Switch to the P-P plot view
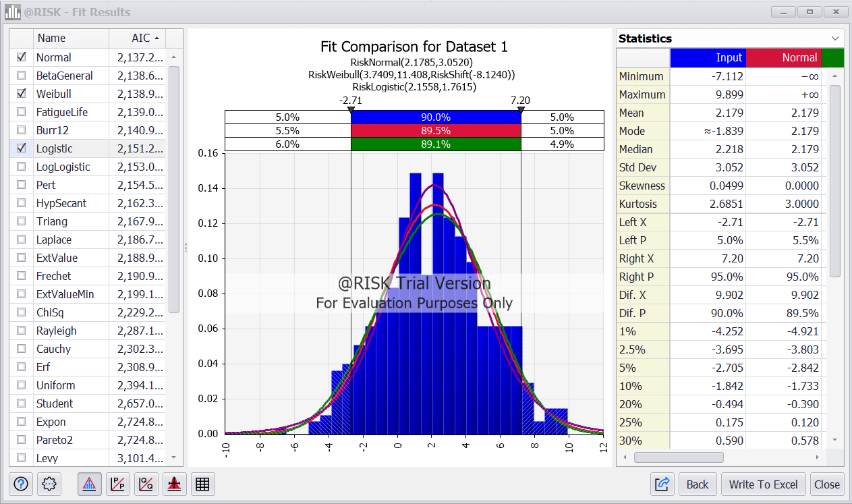 click(117, 484)
